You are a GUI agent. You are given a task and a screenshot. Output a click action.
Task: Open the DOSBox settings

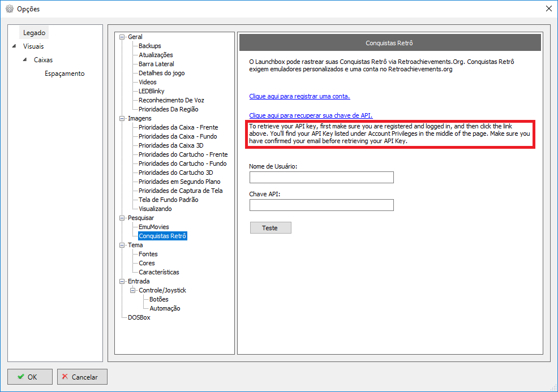(139, 318)
